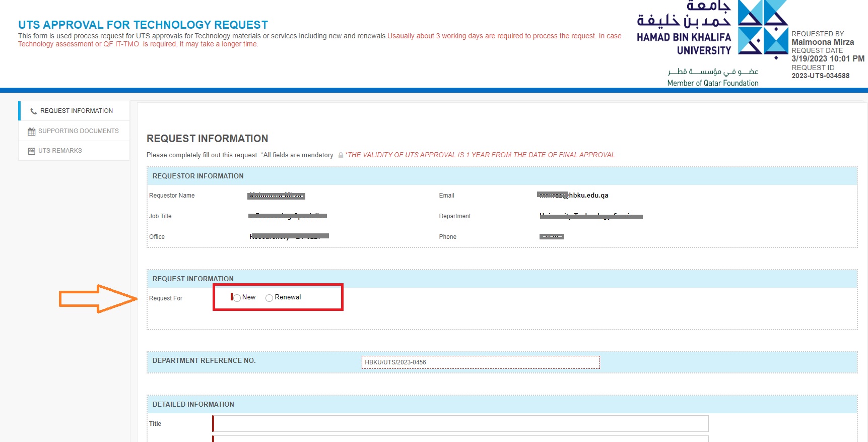Click the Phone label

pos(448,237)
